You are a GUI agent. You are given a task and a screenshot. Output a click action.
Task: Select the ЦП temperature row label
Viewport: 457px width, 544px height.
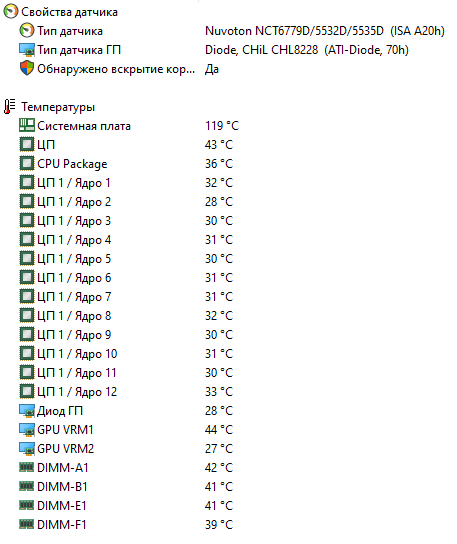pyautogui.click(x=46, y=145)
